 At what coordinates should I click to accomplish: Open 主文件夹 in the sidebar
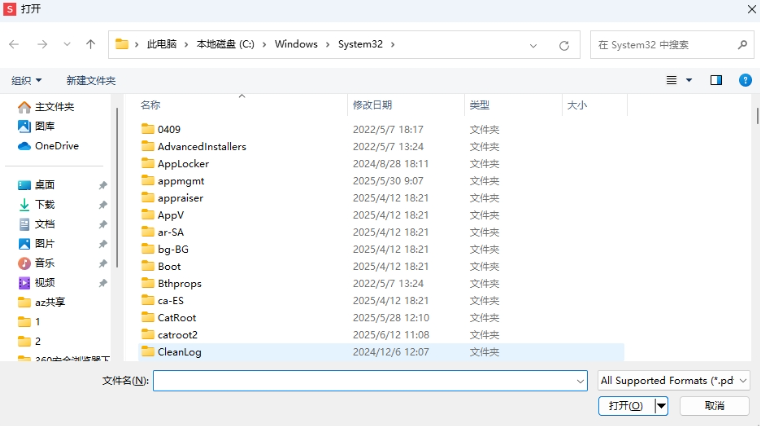pos(46,107)
